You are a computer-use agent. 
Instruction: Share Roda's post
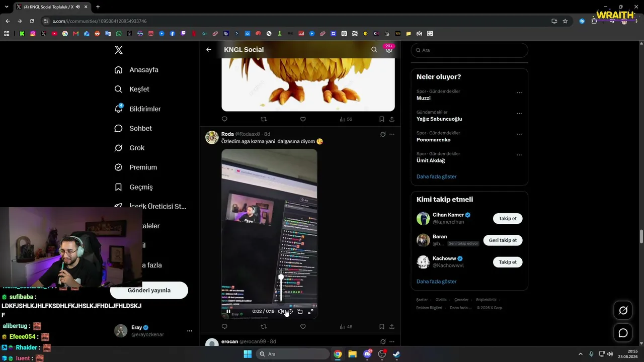click(x=392, y=327)
